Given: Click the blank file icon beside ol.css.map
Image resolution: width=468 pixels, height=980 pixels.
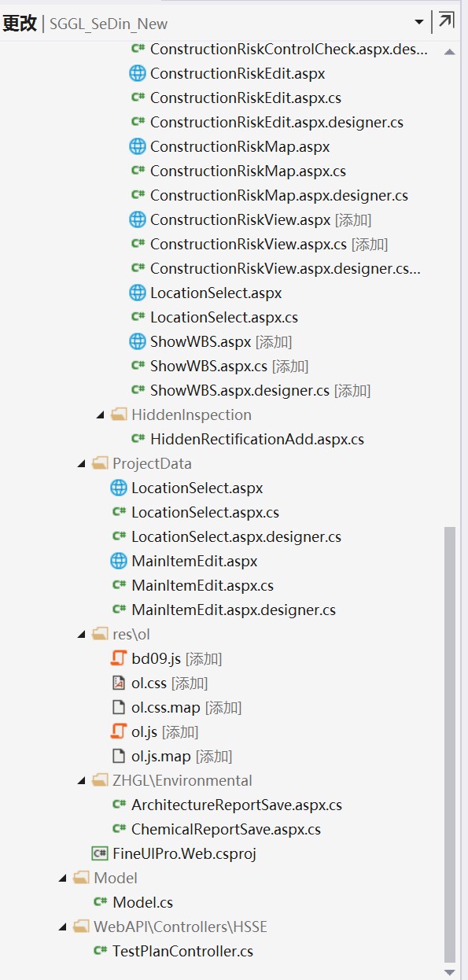Looking at the screenshot, I should [119, 707].
